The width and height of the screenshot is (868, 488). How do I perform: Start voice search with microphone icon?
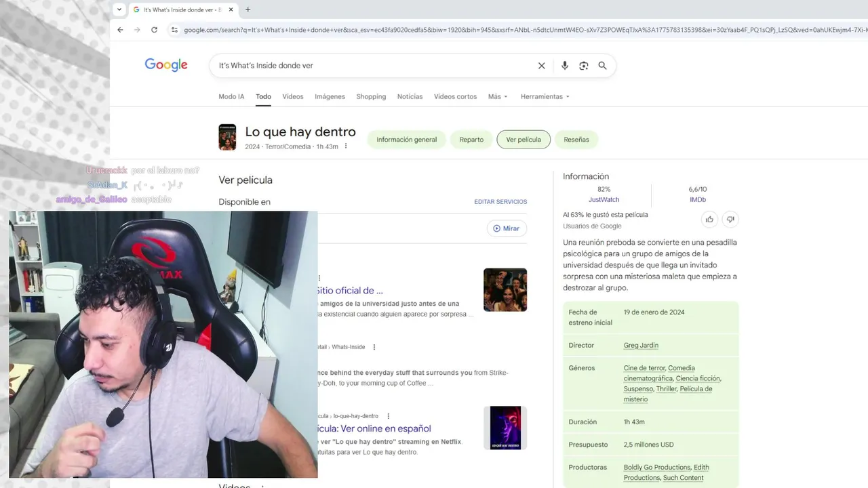564,66
